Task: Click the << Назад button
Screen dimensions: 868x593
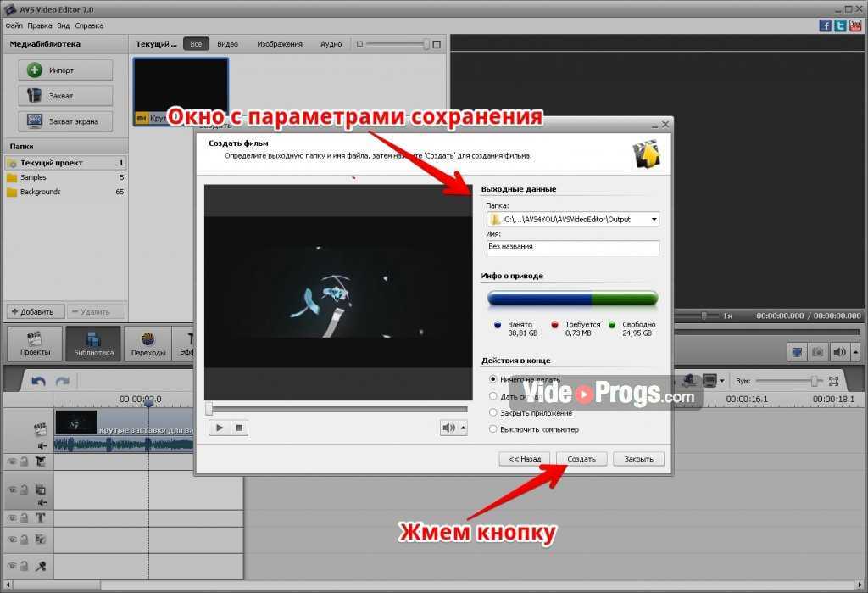Action: [x=524, y=459]
